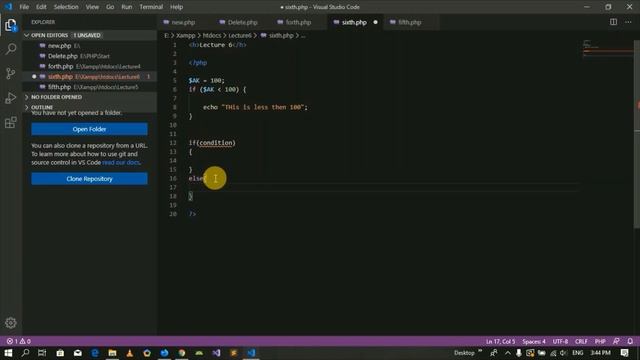Select Delete.php in Open Editors list
Image resolution: width=640 pixels, height=360 pixels.
[90, 56]
